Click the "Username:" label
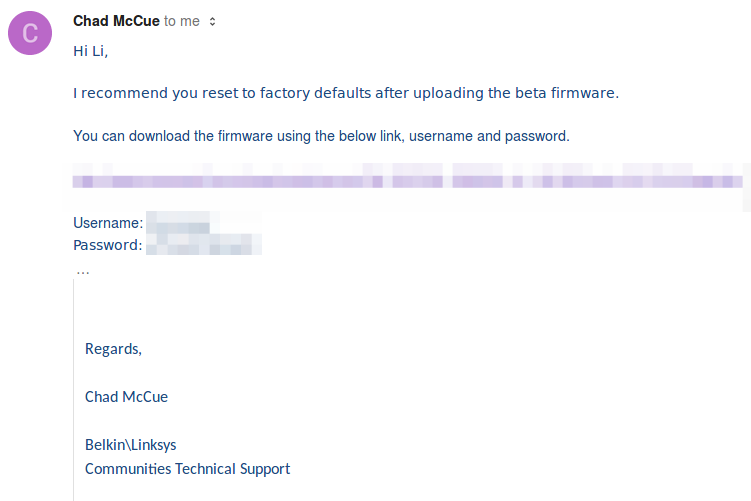The image size is (751, 501). tap(108, 223)
